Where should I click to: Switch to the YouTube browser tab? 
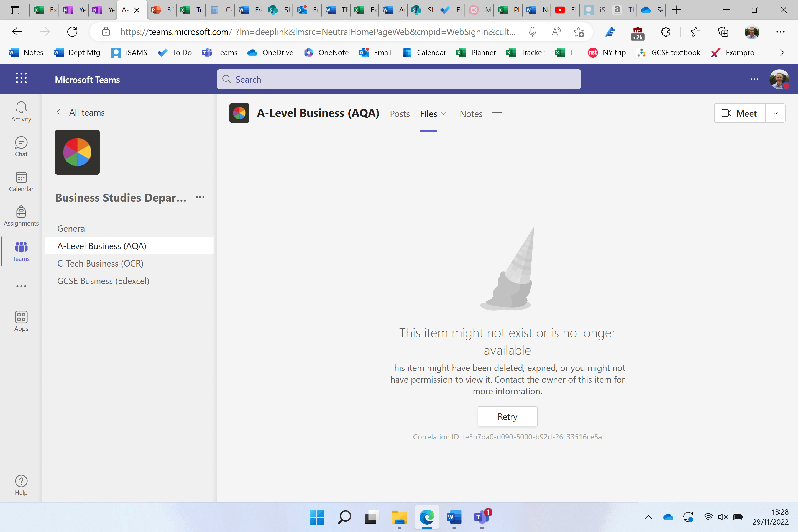pyautogui.click(x=566, y=10)
